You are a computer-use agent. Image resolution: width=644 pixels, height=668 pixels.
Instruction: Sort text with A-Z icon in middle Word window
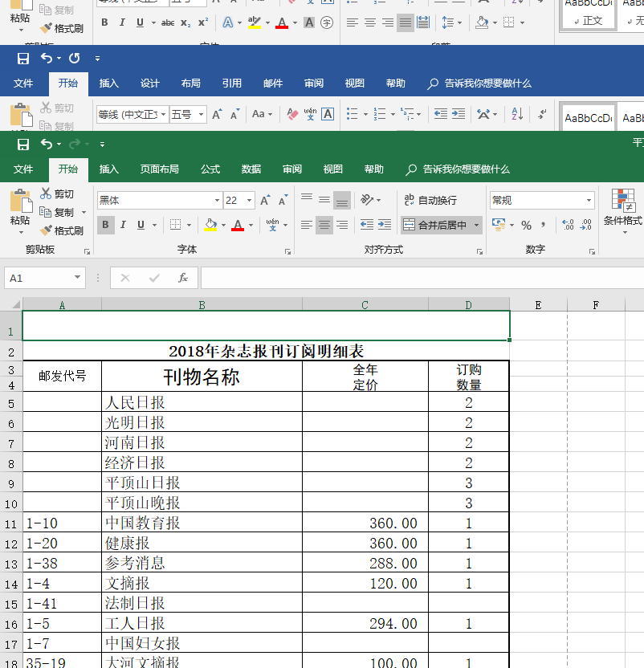pos(517,114)
